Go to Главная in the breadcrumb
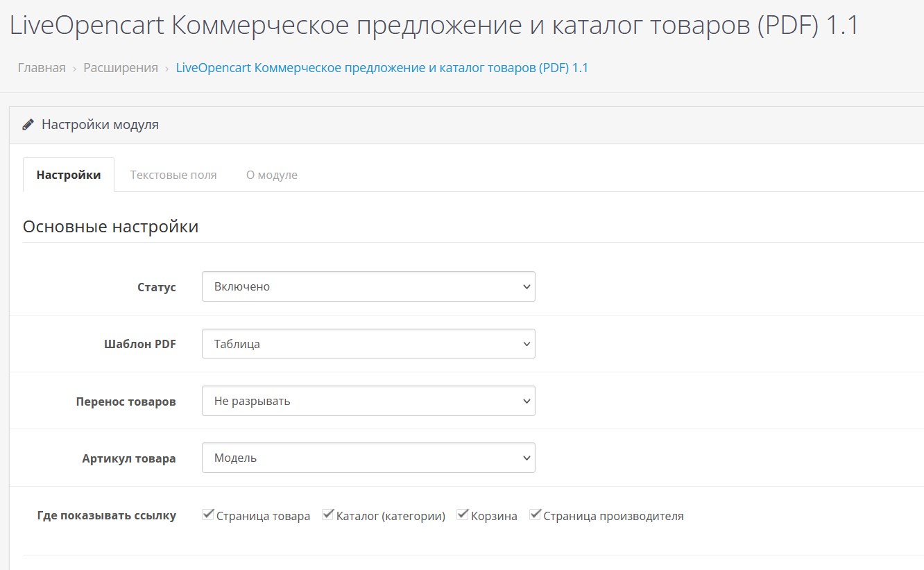This screenshot has height=570, width=924. (x=42, y=68)
